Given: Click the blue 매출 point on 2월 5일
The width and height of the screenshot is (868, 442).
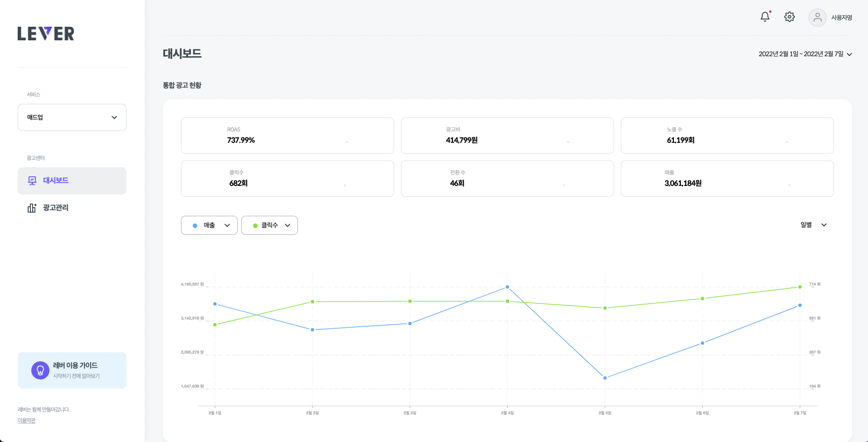Looking at the screenshot, I should (x=605, y=378).
